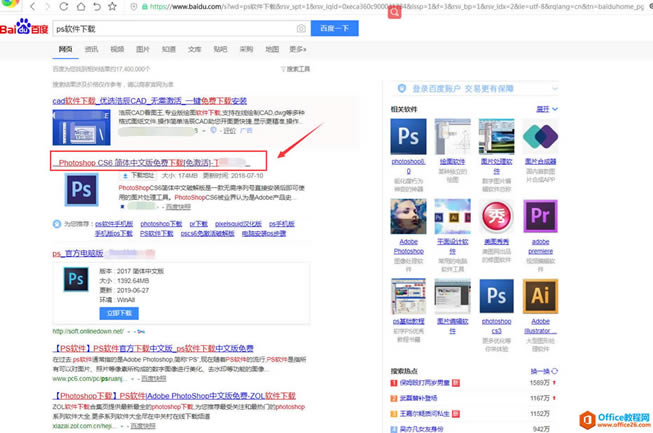653x433 pixels.
Task: Open the 【PS软件】PS软件官方下载中文版 result
Action: click(153, 348)
